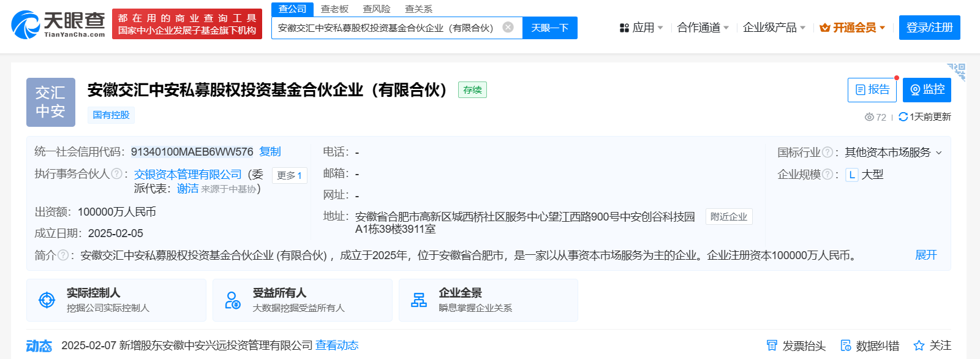Click the credit code 91340100MAEB6WW576

click(192, 151)
